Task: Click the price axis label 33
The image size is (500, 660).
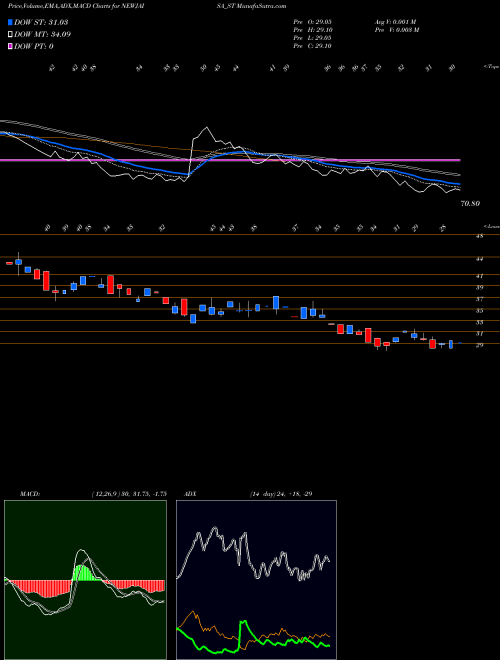Action: pyautogui.click(x=479, y=322)
